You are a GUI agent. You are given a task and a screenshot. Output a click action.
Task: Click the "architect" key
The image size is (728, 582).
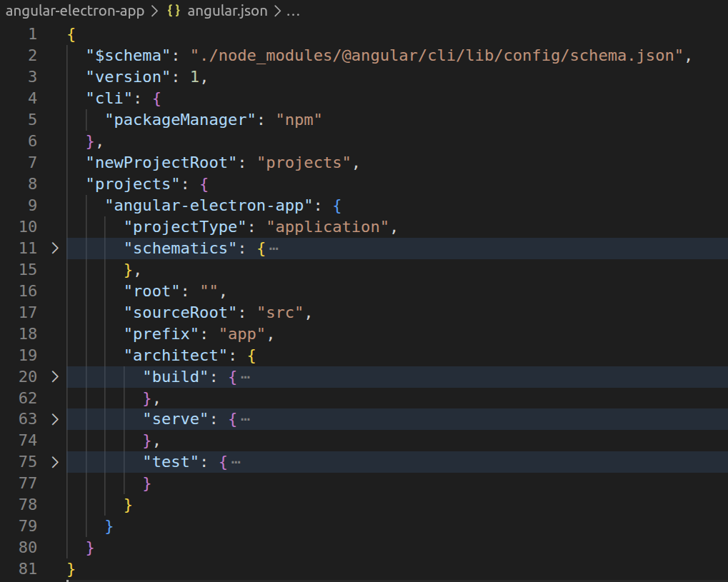(x=176, y=355)
